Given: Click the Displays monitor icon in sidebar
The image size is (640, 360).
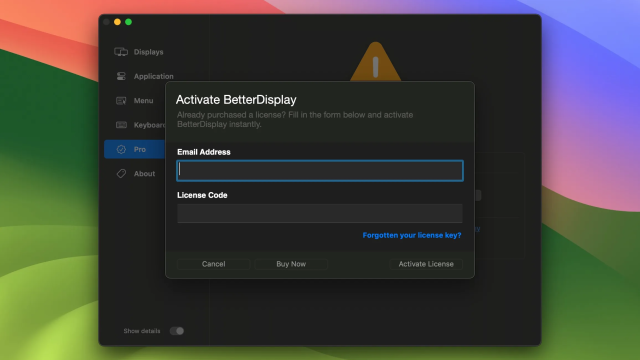Looking at the screenshot, I should click(121, 52).
